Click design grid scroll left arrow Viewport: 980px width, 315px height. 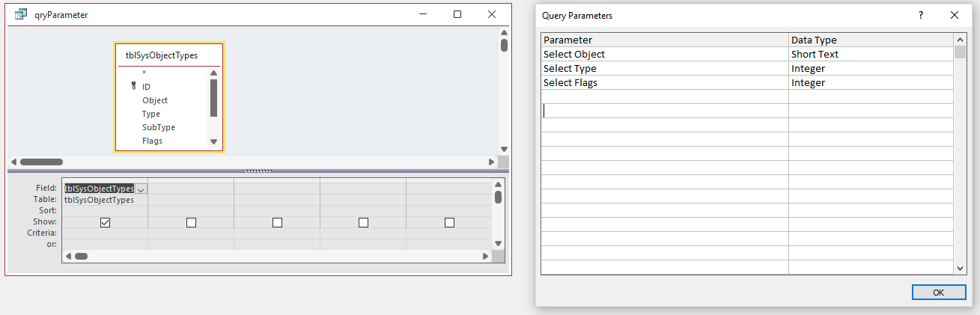pyautogui.click(x=68, y=256)
